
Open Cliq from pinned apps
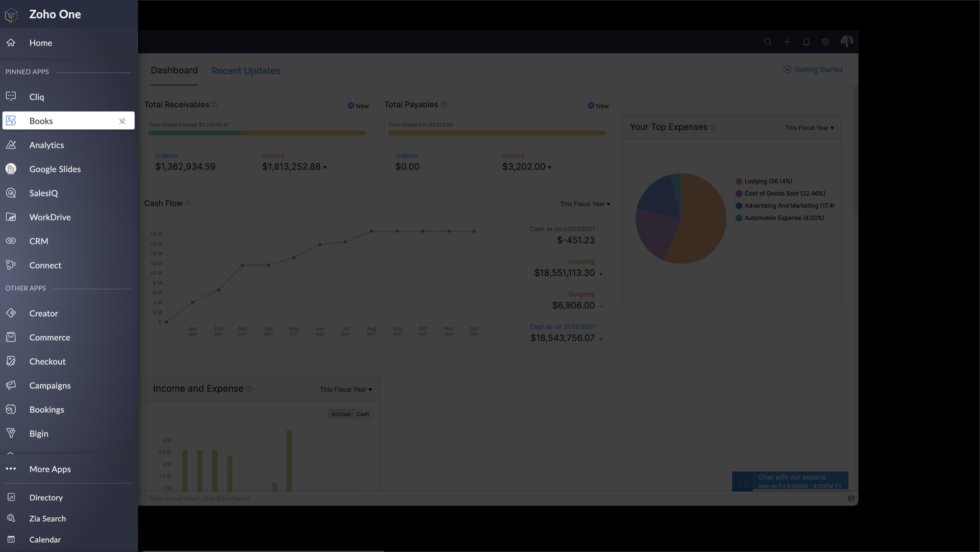tap(36, 97)
